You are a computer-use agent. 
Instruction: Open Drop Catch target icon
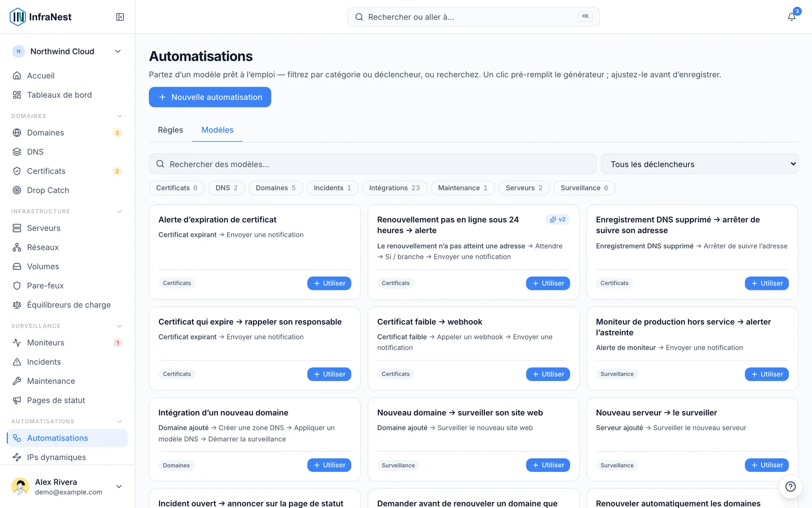(x=17, y=190)
